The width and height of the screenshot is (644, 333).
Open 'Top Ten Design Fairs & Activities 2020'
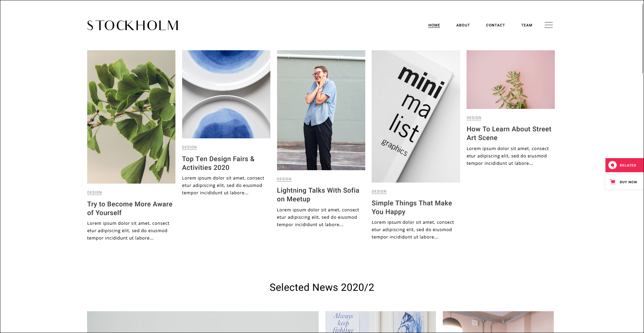click(x=218, y=163)
